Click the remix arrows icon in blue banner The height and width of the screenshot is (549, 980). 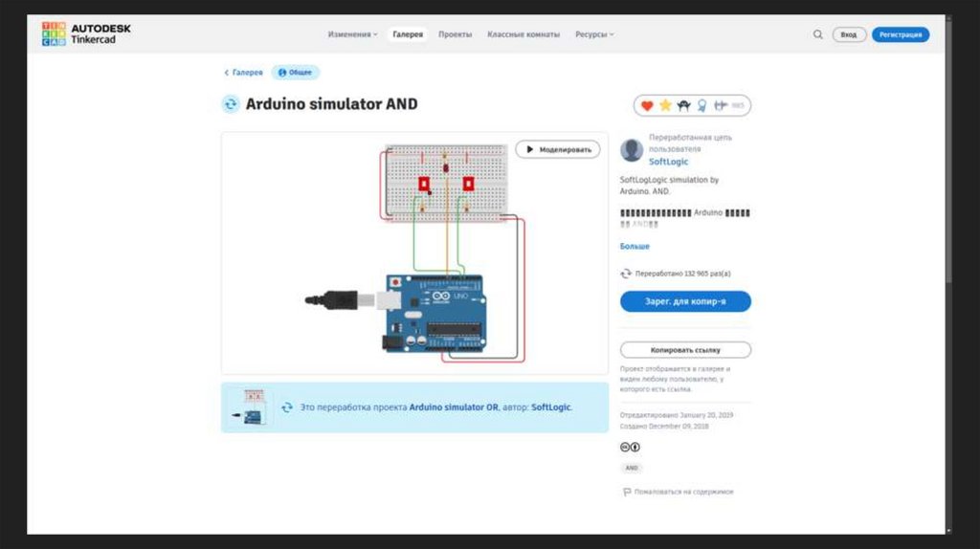coord(287,407)
